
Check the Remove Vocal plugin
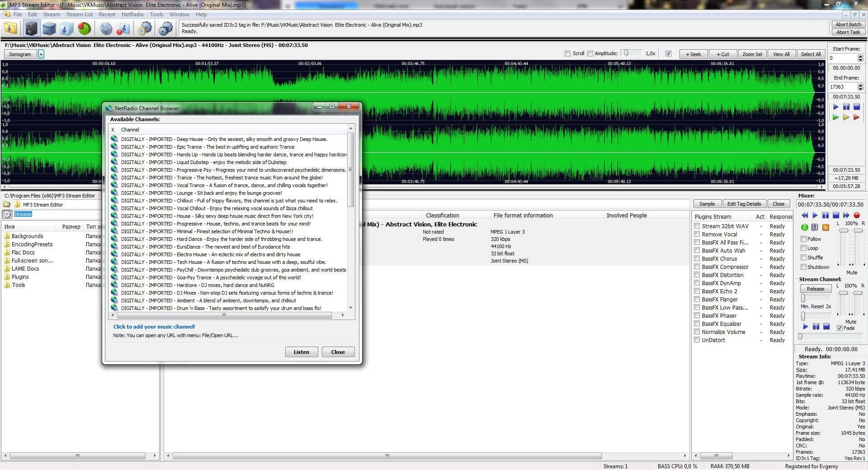697,234
